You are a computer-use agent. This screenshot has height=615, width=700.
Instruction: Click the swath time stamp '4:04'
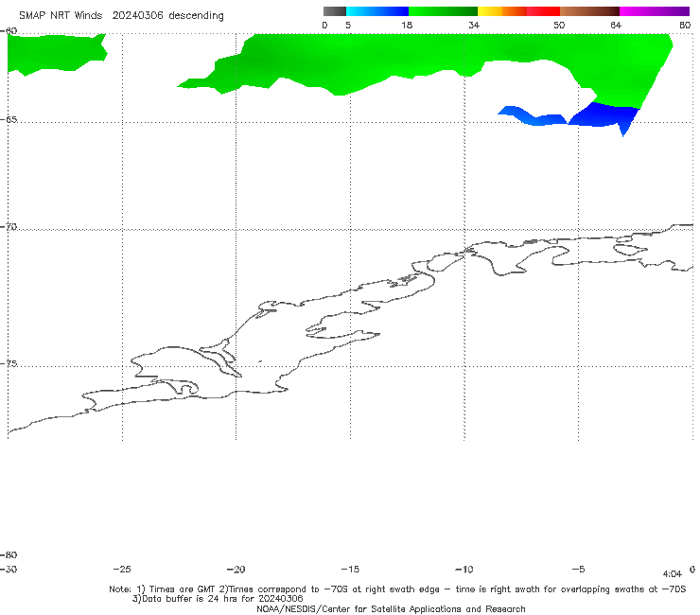(x=672, y=574)
